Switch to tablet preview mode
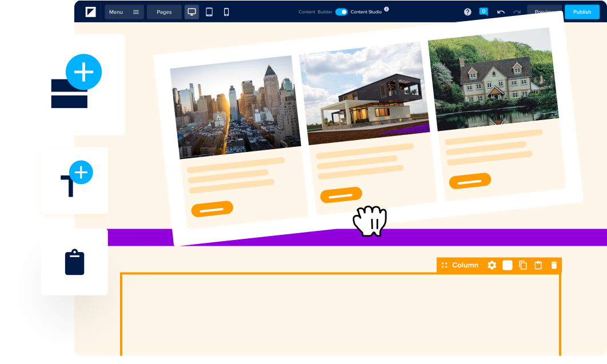 (209, 12)
